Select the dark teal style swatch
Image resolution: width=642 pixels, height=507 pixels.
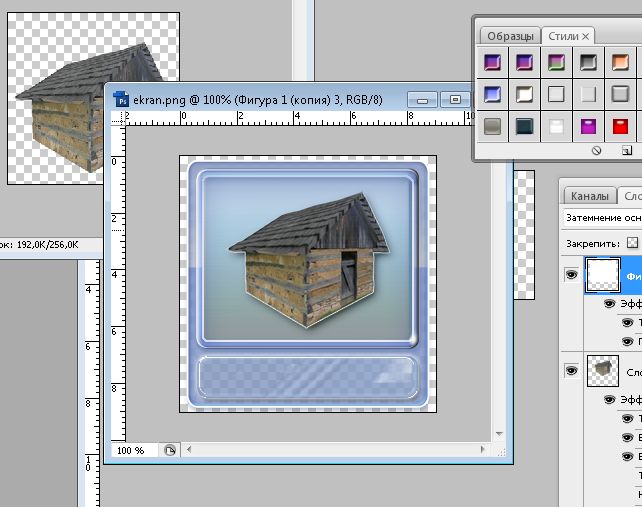coord(524,127)
